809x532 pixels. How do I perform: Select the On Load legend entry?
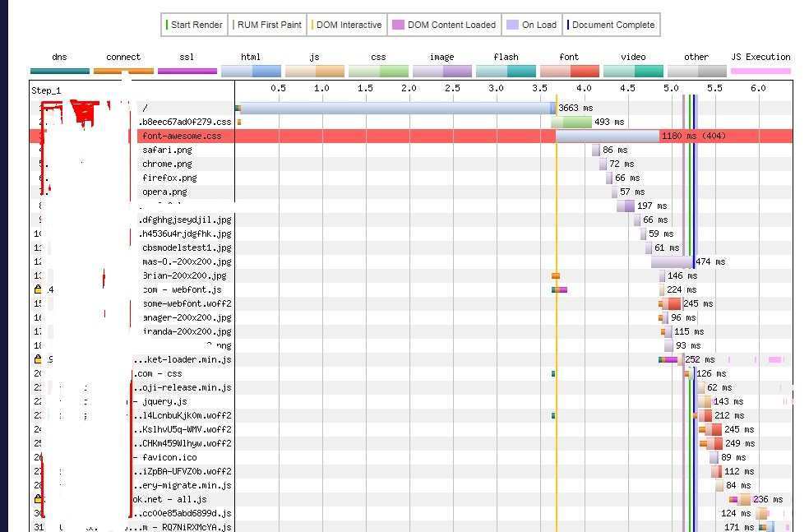click(x=532, y=25)
